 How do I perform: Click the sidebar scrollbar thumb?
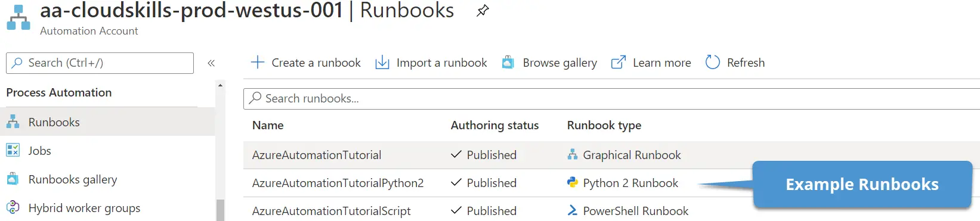point(220,210)
